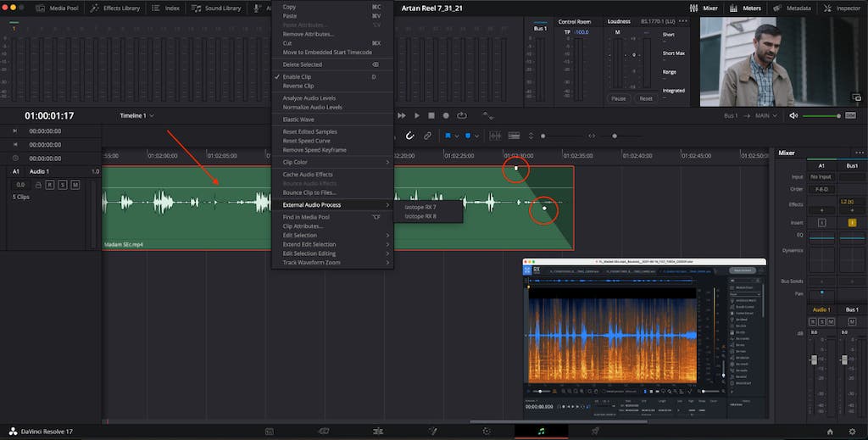The image size is (868, 440).
Task: Click the A1 volume value field
Action: pyautogui.click(x=20, y=185)
